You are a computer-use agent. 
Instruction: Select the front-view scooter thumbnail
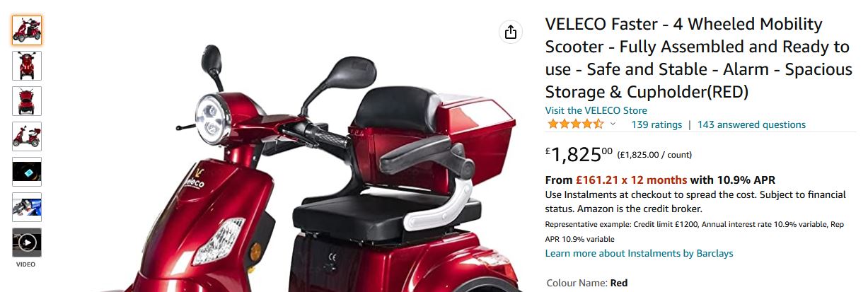point(27,66)
